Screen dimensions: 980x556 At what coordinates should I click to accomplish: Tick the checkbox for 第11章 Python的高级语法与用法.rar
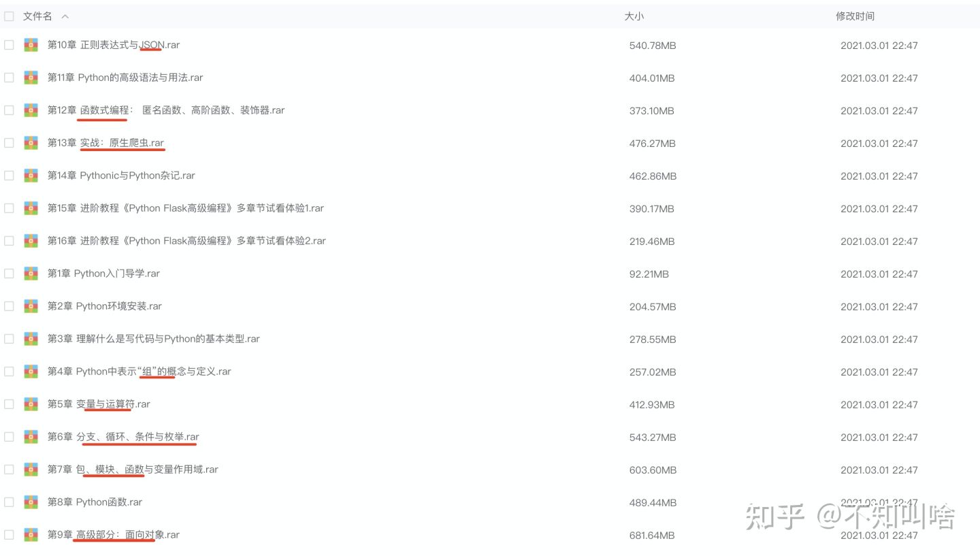[9, 78]
